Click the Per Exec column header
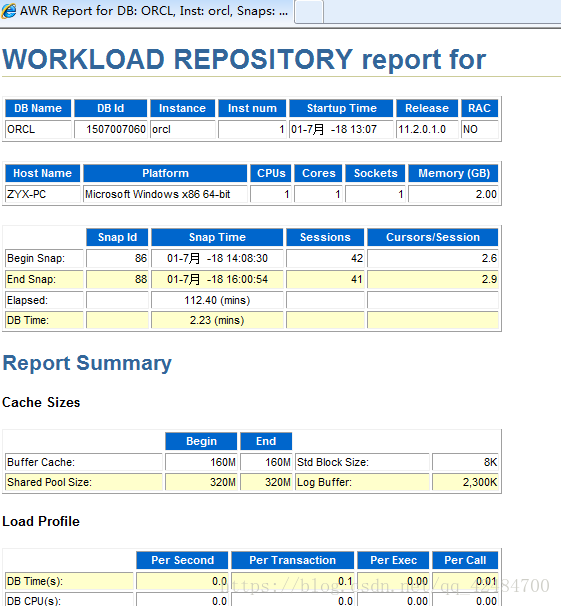Screen dimensions: 561x606 point(393,560)
